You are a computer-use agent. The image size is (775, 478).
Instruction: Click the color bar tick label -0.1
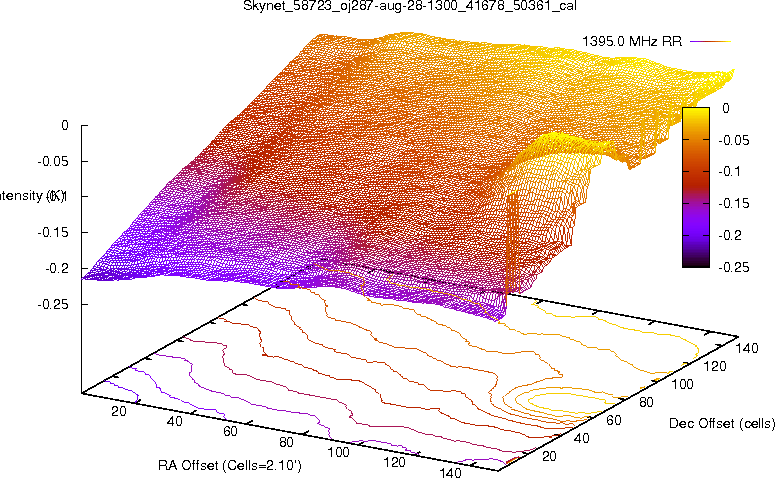click(730, 172)
